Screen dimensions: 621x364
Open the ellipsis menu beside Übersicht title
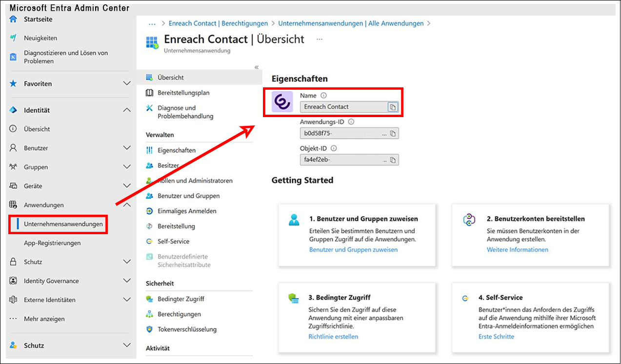pos(320,39)
